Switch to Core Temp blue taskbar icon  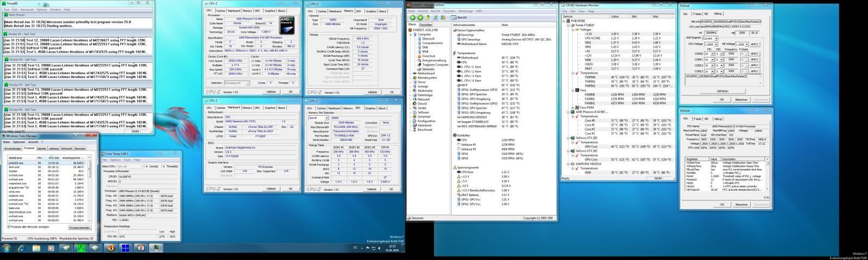(x=126, y=248)
